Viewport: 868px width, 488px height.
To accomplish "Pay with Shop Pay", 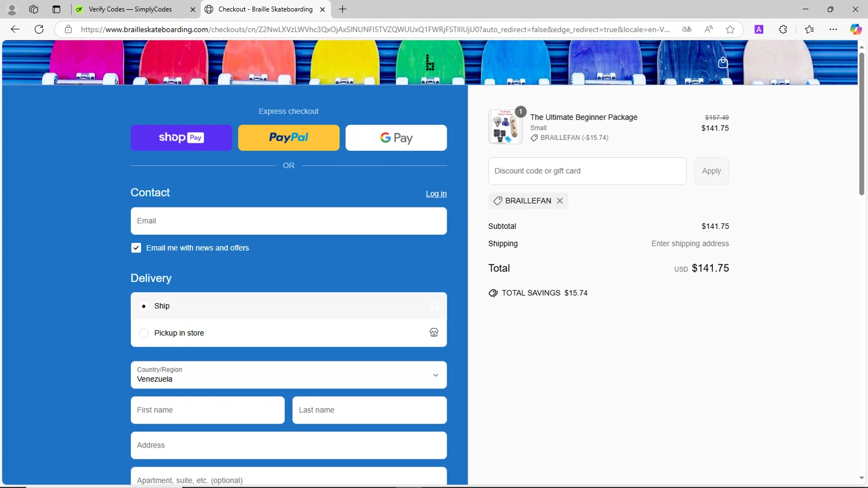I will click(181, 138).
